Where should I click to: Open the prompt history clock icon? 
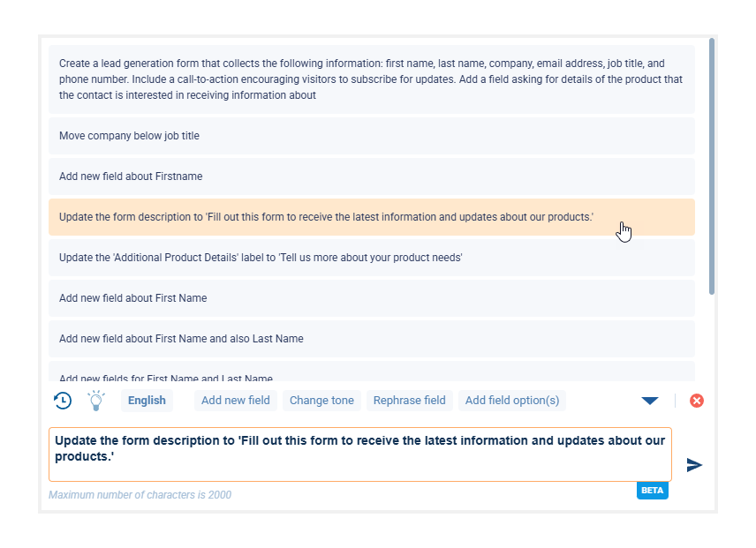click(63, 401)
